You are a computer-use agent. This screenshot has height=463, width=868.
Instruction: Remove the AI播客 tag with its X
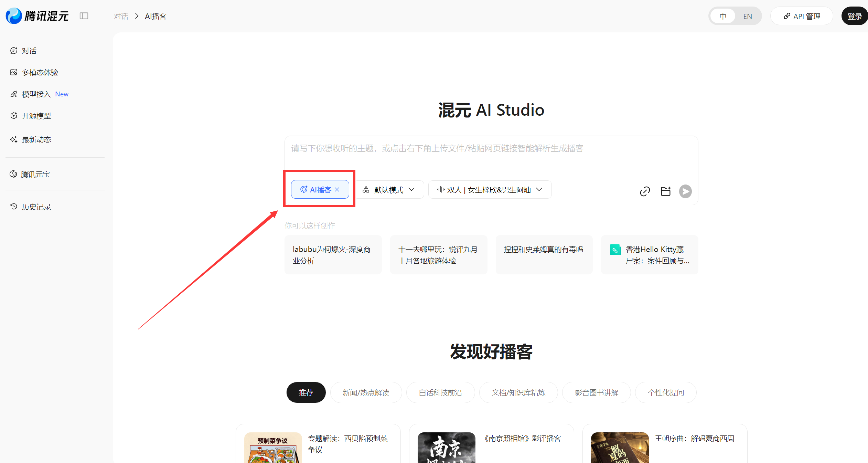click(x=337, y=190)
